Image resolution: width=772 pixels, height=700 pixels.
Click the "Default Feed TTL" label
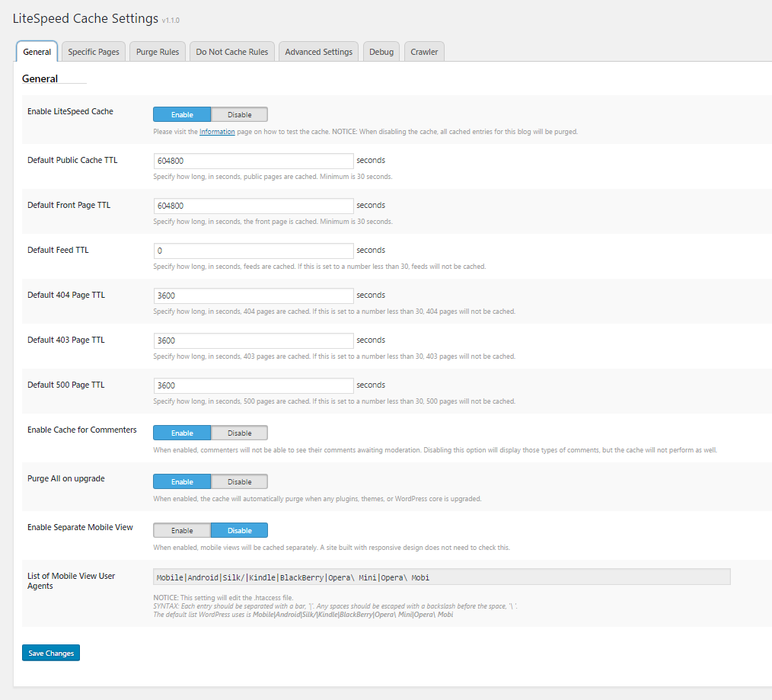pos(58,250)
